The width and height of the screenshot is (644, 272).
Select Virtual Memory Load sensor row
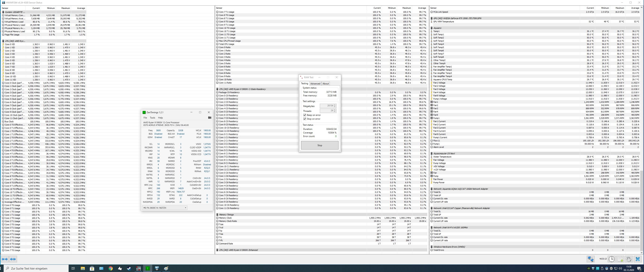pos(44,22)
